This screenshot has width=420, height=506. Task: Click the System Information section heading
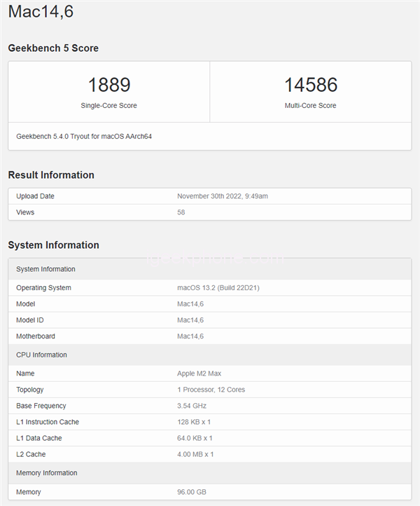coord(53,245)
